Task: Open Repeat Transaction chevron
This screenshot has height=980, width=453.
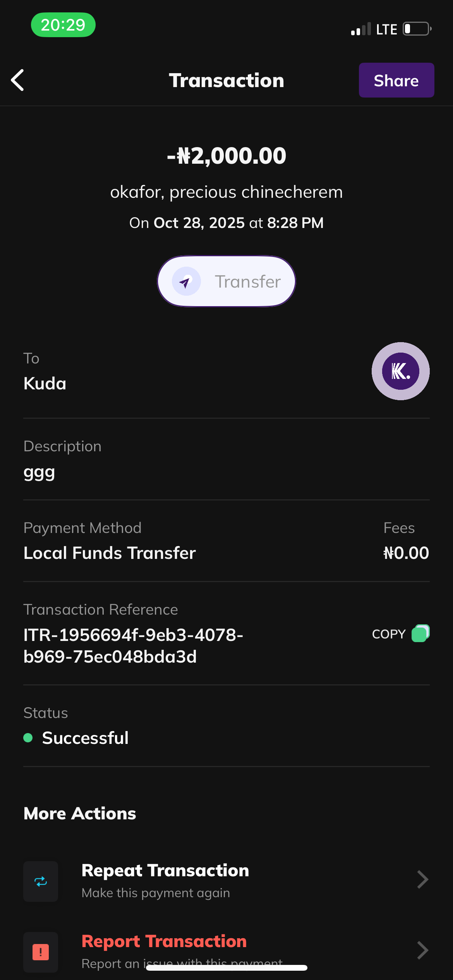Action: pos(422,880)
